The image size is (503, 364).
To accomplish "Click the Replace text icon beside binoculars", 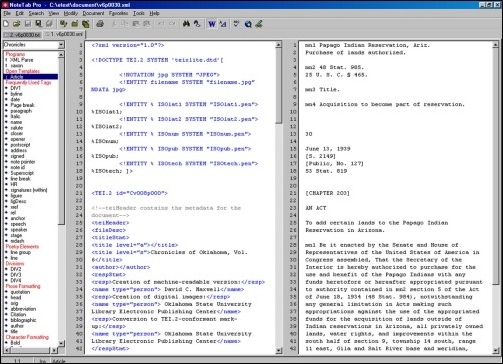I will (x=197, y=24).
